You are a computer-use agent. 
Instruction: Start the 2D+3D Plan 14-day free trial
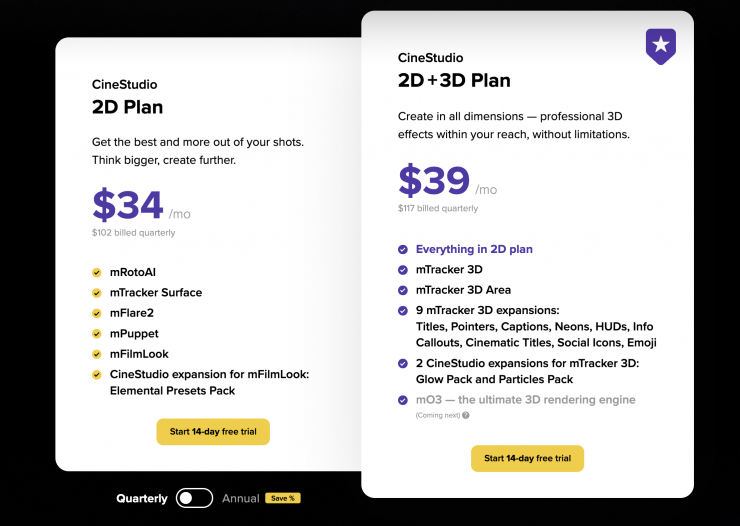(527, 458)
